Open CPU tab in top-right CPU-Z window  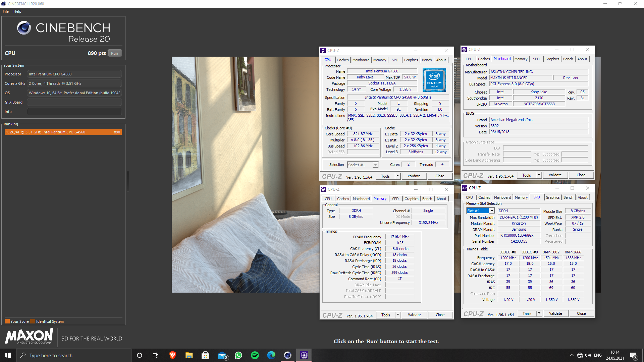[469, 59]
